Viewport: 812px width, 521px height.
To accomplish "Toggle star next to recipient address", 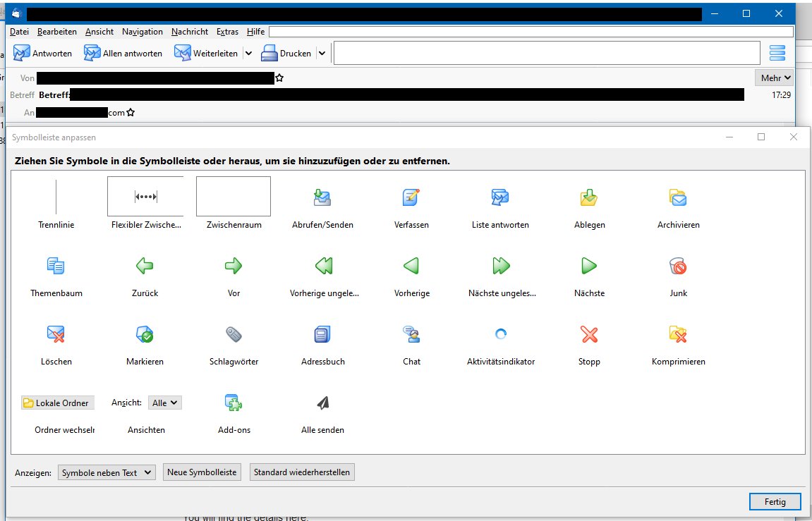I will pos(131,113).
